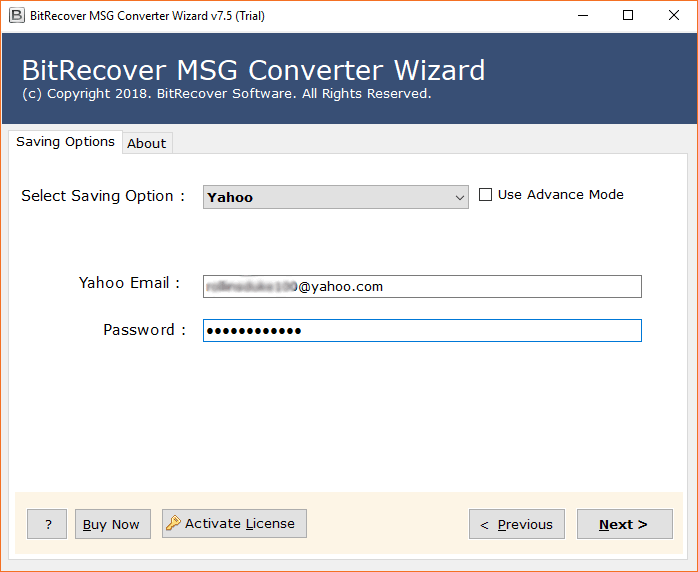Close the MSG Converter Wizard window
The width and height of the screenshot is (698, 572).
click(674, 16)
